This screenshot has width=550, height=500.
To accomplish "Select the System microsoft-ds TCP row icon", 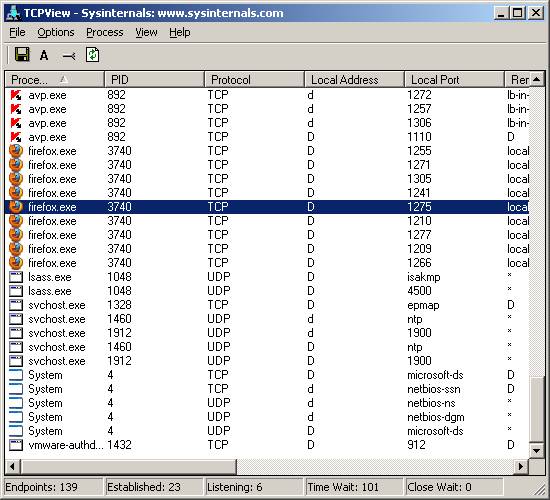I will [16, 375].
